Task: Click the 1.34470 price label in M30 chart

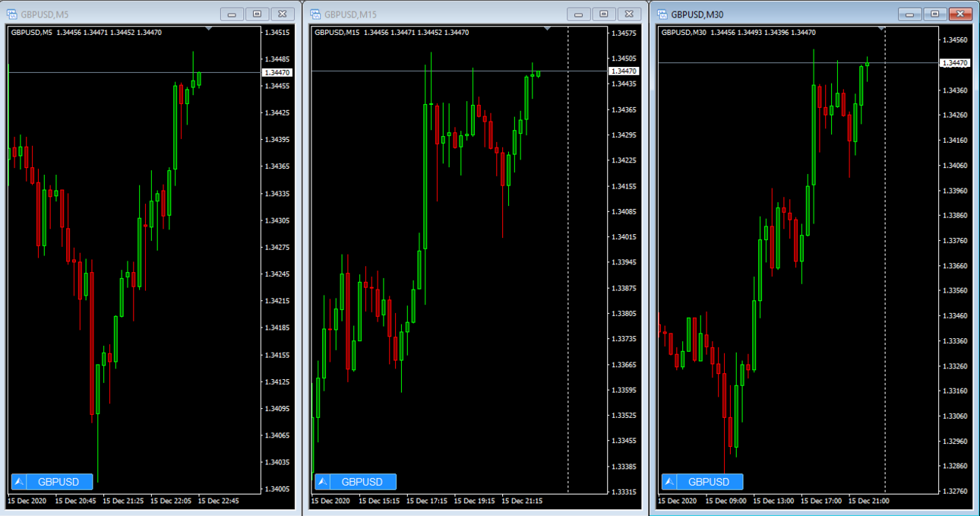Action: [x=955, y=63]
